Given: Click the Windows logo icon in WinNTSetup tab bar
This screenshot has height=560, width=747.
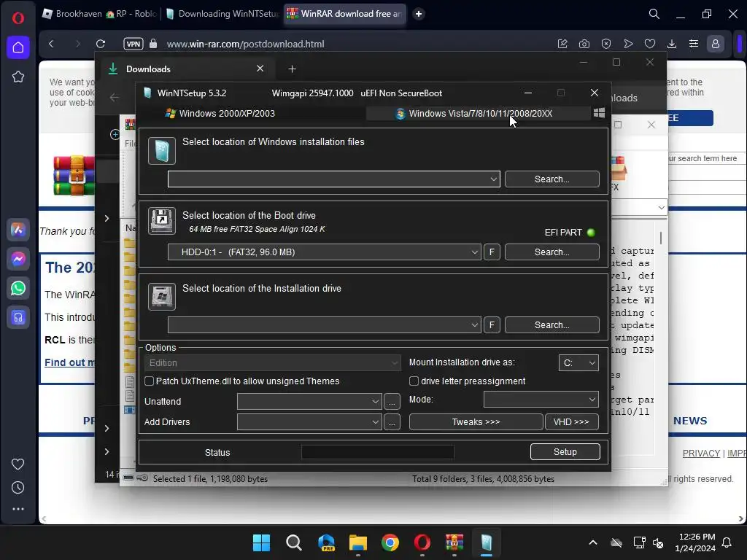Looking at the screenshot, I should pos(600,113).
